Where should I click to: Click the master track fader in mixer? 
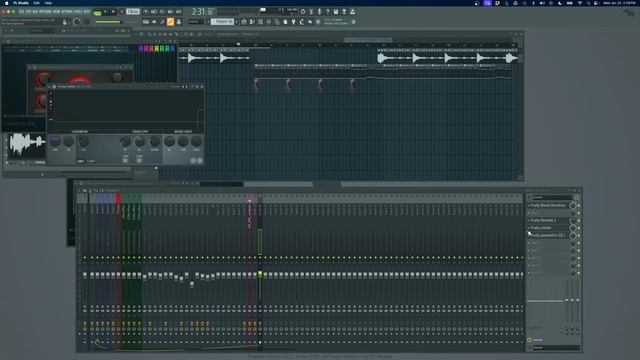(x=85, y=275)
